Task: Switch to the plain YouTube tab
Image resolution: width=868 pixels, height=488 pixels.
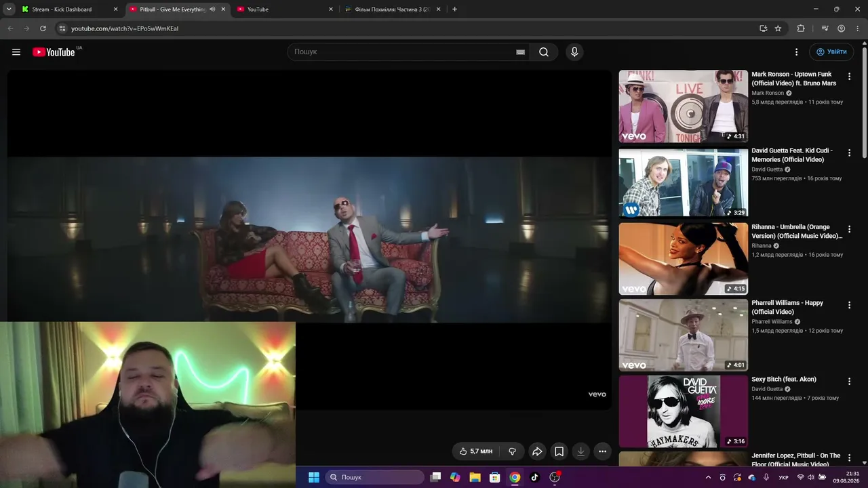Action: click(285, 9)
